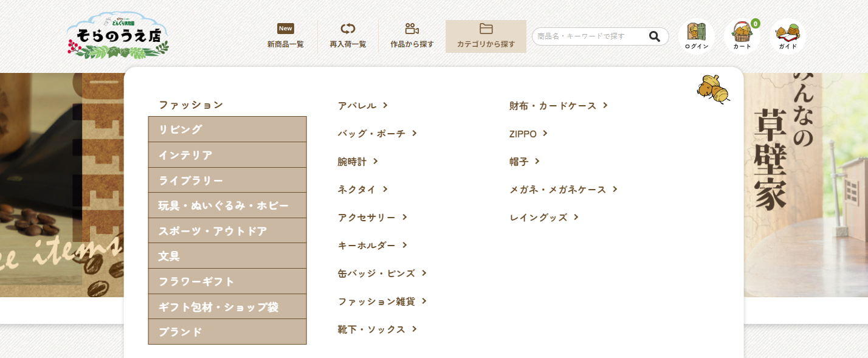This screenshot has width=868, height=358.
Task: Open the アパレル subcategory link
Action: click(363, 105)
